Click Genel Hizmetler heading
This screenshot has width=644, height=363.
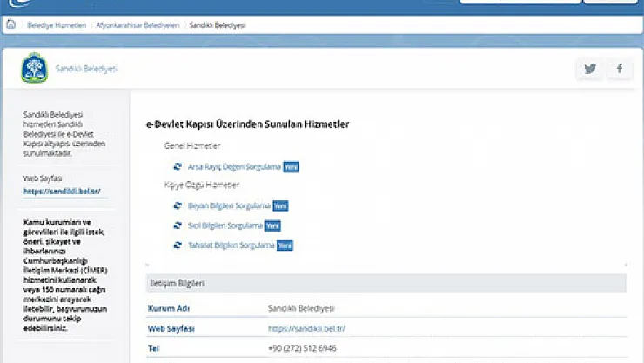(192, 145)
